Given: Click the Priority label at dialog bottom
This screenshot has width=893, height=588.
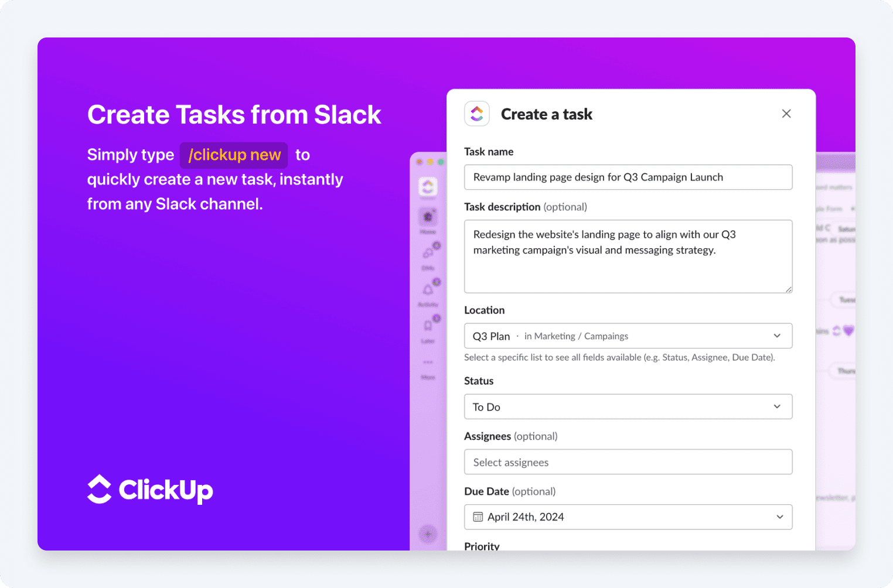Looking at the screenshot, I should point(482,546).
